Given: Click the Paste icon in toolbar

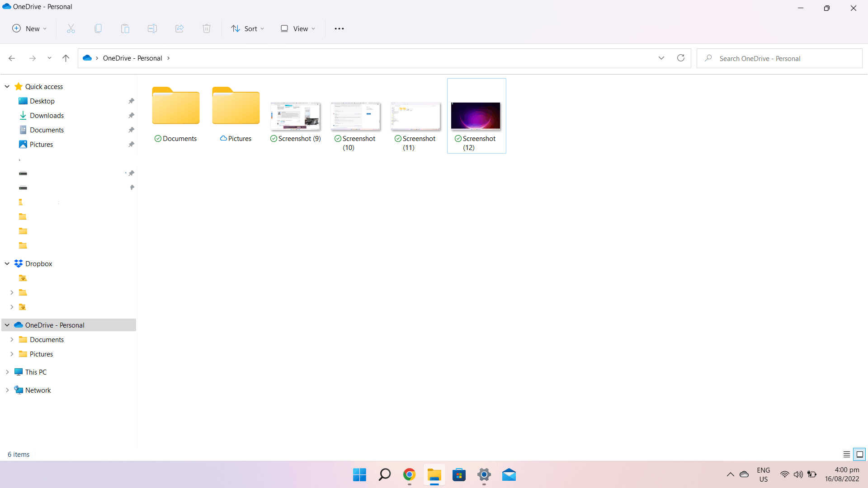Looking at the screenshot, I should click(x=125, y=28).
